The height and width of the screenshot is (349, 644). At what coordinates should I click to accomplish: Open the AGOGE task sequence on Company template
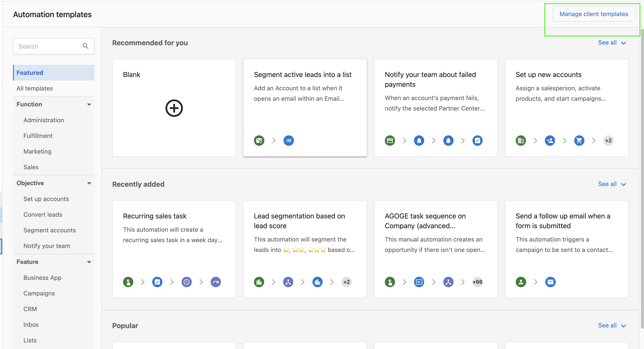click(436, 249)
